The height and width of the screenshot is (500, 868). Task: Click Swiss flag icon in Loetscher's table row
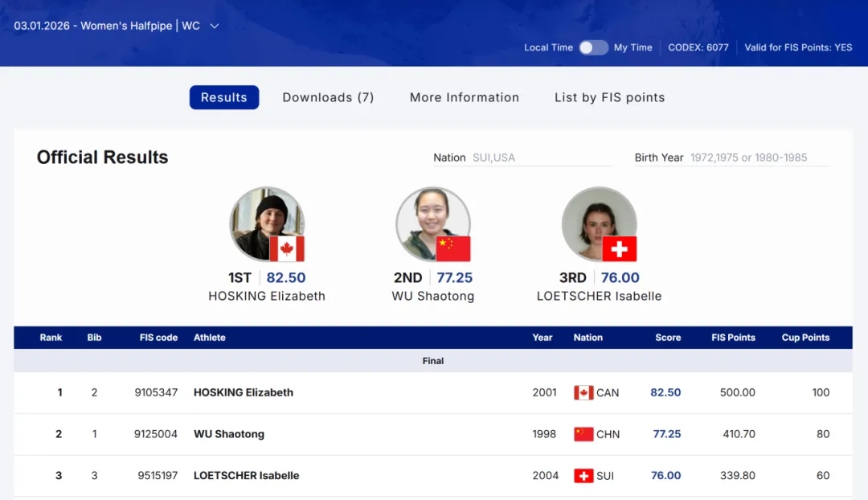583,476
